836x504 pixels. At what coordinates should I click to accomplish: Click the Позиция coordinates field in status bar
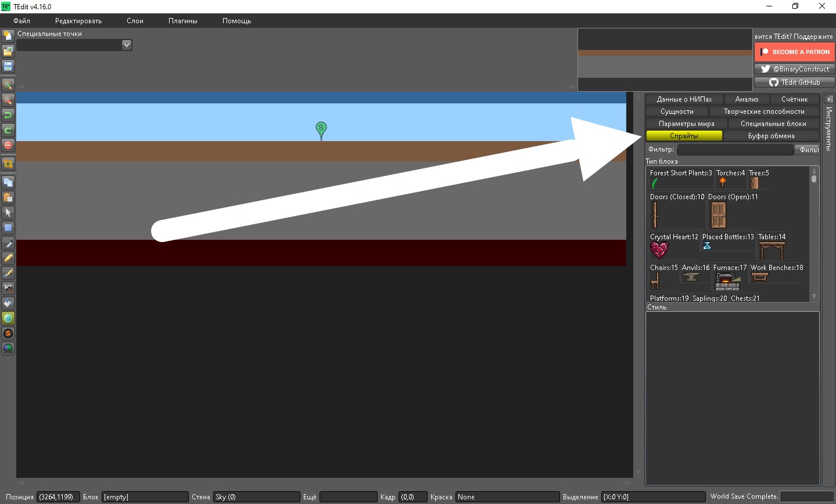coord(58,497)
